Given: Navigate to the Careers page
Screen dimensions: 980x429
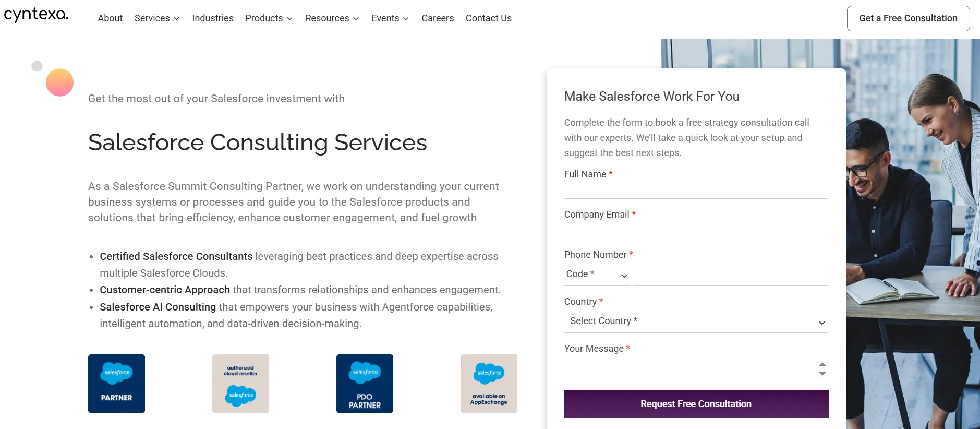Looking at the screenshot, I should pyautogui.click(x=438, y=18).
